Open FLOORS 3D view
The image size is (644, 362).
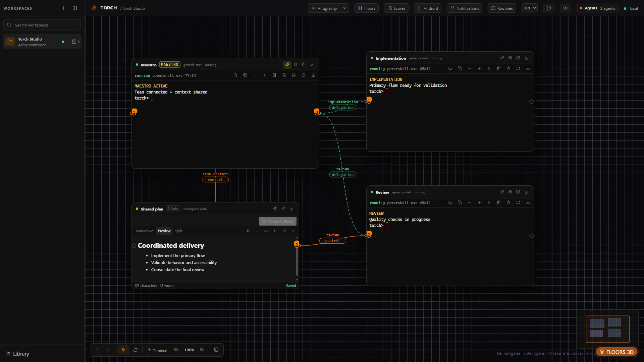tap(616, 352)
